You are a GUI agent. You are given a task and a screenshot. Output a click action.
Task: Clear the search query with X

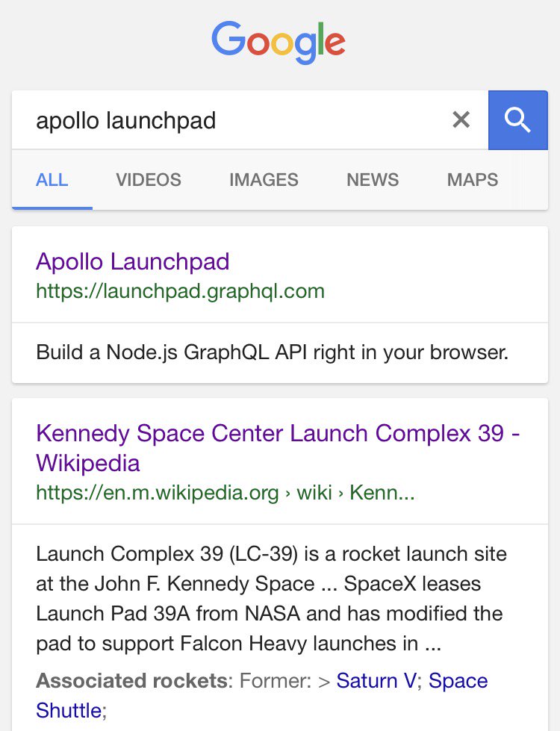pos(461,119)
